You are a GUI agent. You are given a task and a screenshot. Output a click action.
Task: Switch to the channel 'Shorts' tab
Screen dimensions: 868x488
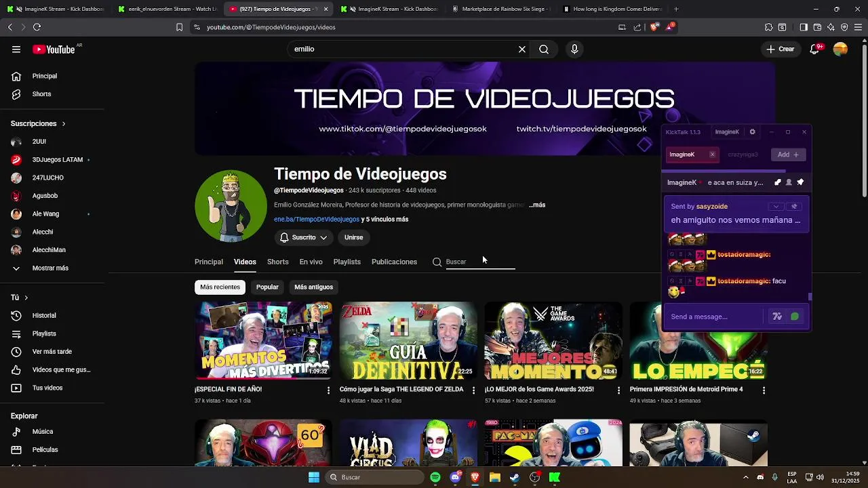[277, 262]
